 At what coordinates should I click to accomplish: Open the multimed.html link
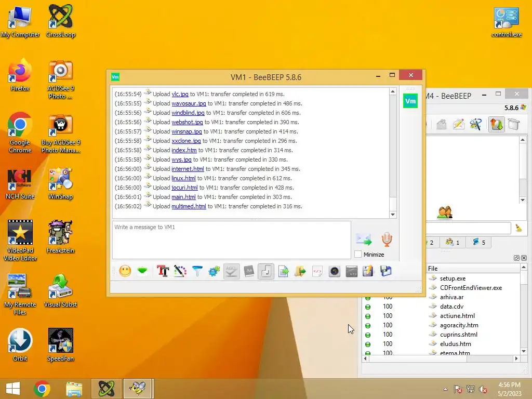[189, 206]
